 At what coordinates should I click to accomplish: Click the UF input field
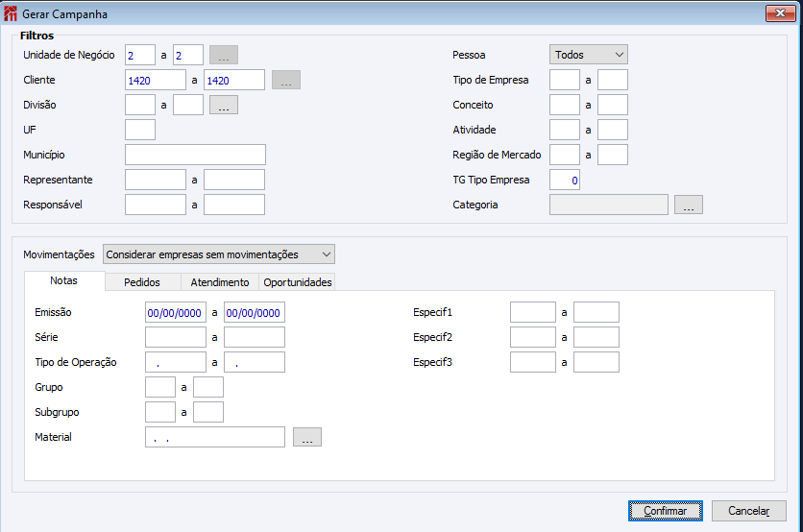(x=140, y=130)
